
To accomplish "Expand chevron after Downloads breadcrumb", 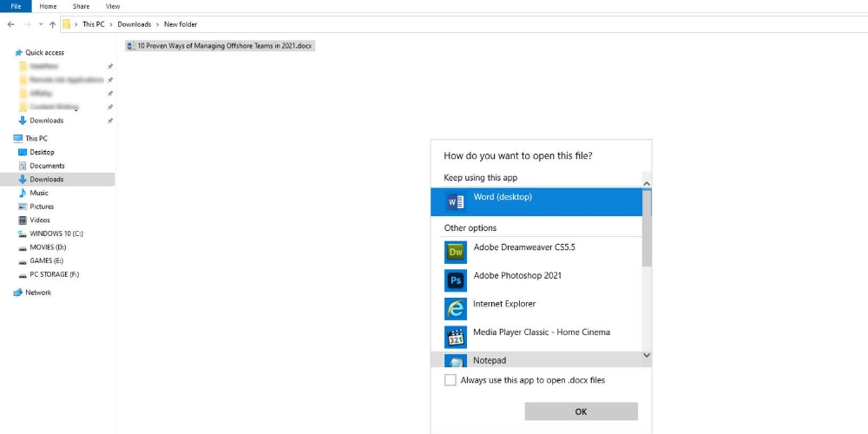I will 158,24.
